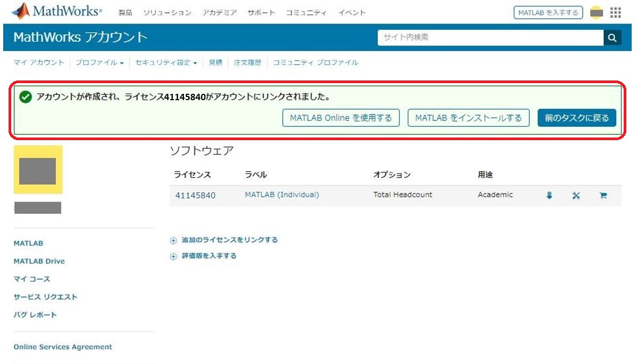Open the MATLAB (Individual) label link
Screen dimensions: 637x364
(x=282, y=195)
